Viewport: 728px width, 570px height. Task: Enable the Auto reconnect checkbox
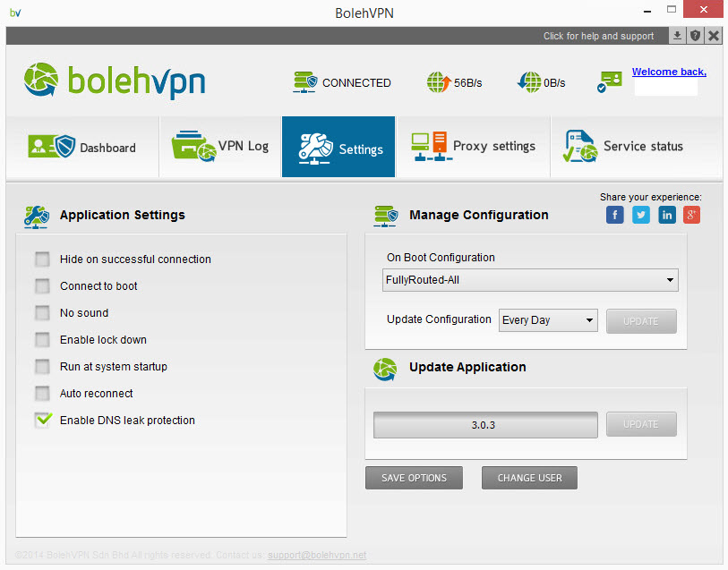tap(42, 394)
